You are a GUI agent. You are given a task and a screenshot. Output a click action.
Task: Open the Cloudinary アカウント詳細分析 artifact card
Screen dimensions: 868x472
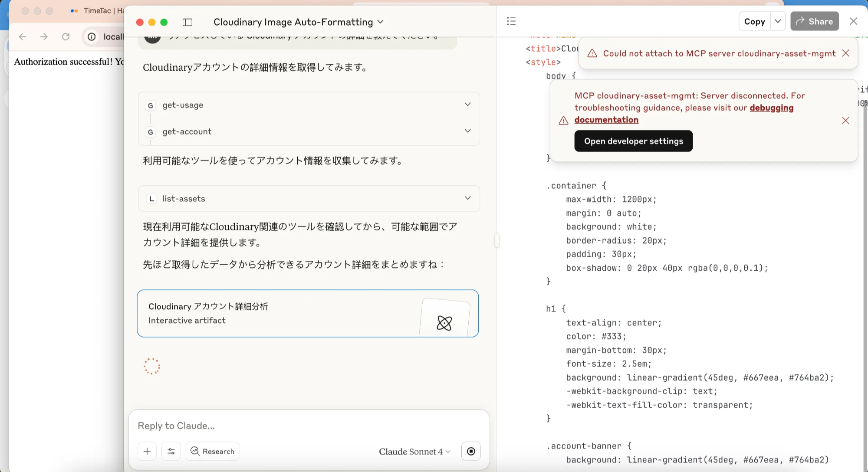click(x=308, y=313)
